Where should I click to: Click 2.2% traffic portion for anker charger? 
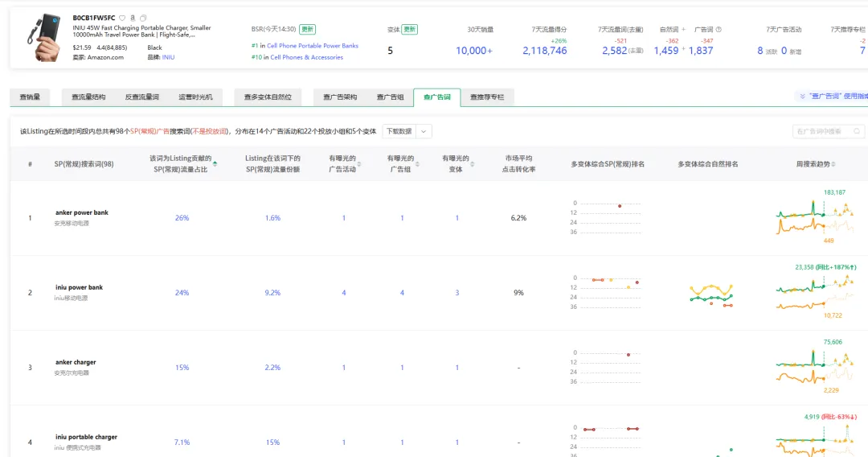(273, 368)
